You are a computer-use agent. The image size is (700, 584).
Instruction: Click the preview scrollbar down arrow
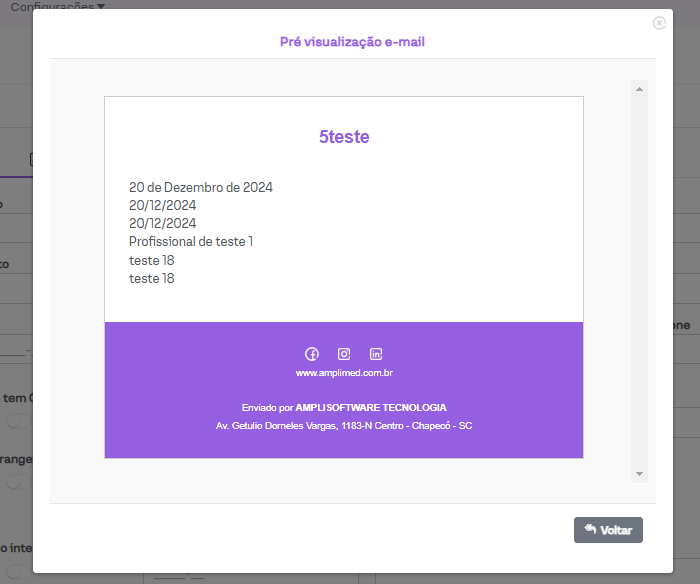click(x=639, y=474)
